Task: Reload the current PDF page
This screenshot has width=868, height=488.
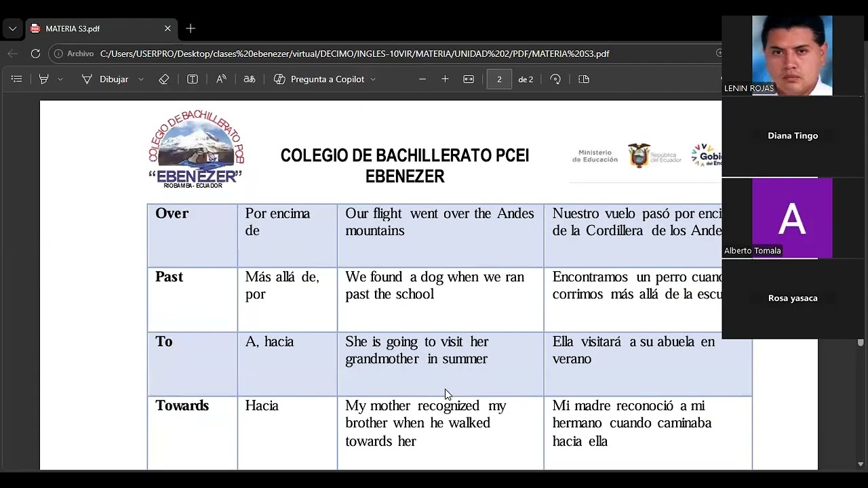Action: 35,54
